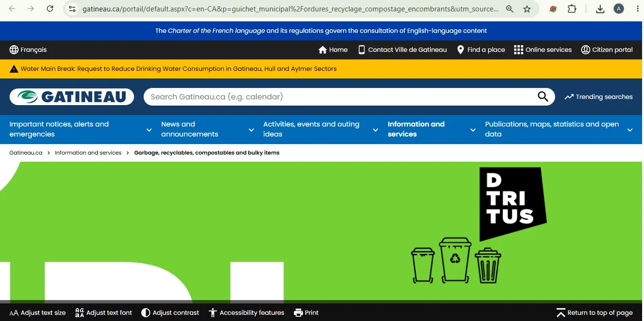
Task: Click the printer icon
Action: pyautogui.click(x=298, y=313)
